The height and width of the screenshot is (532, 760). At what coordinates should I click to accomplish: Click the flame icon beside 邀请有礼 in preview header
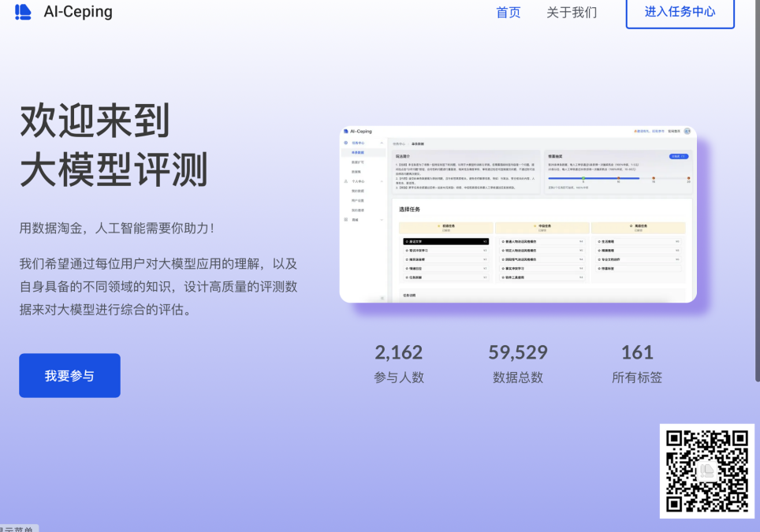(635, 132)
